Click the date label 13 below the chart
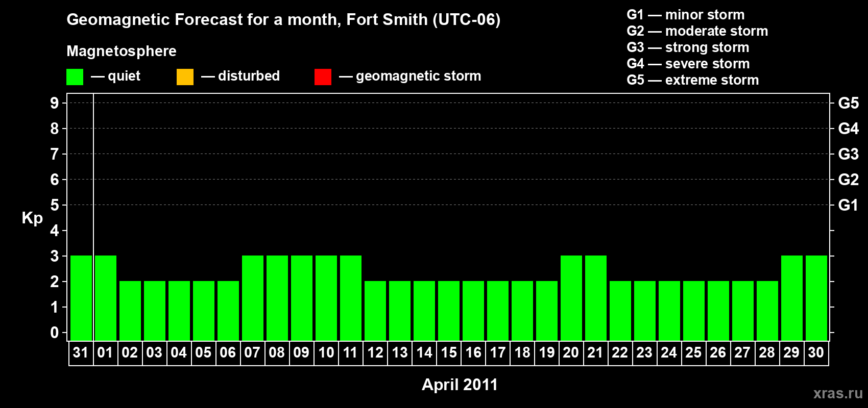The image size is (868, 408). [x=399, y=353]
